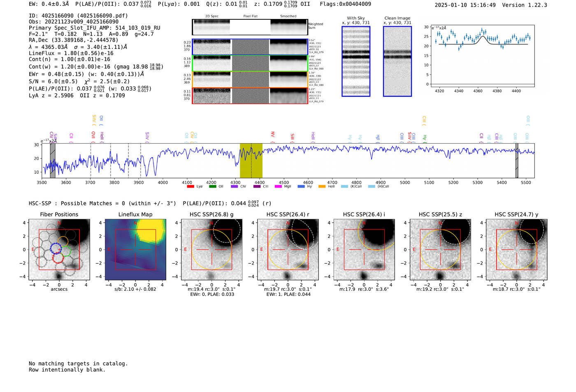This screenshot has width=576, height=392.
Task: Open the HSC SSP(26.4) i image
Action: pyautogui.click(x=364, y=250)
